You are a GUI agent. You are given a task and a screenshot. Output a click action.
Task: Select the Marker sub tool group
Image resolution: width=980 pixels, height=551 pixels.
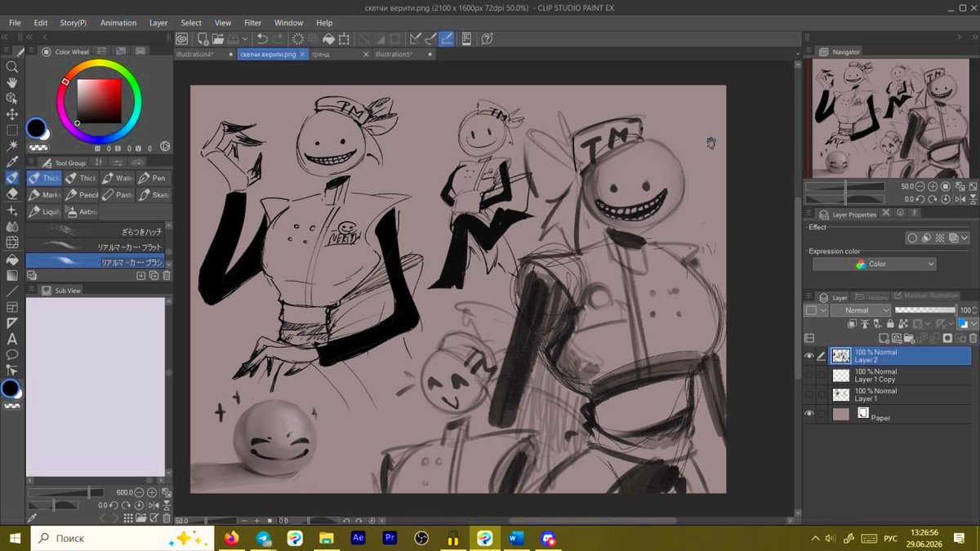point(44,195)
